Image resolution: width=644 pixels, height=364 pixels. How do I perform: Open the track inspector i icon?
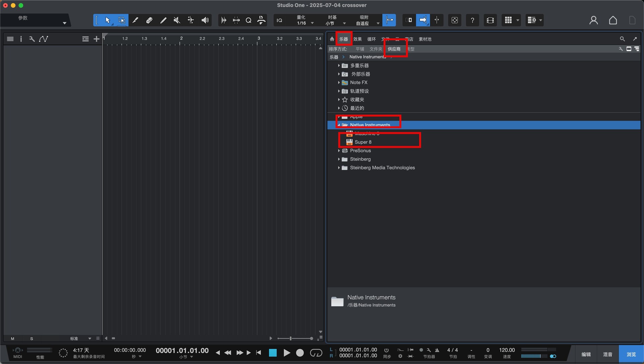coord(21,39)
